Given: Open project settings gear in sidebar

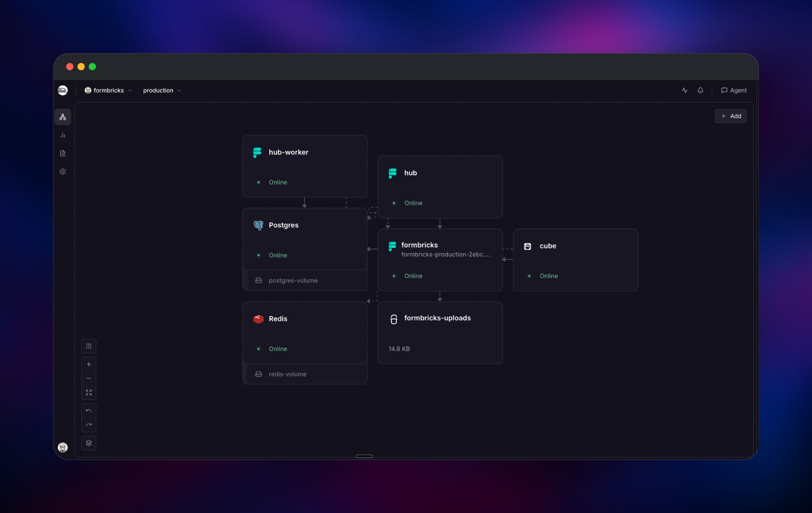Looking at the screenshot, I should [63, 171].
